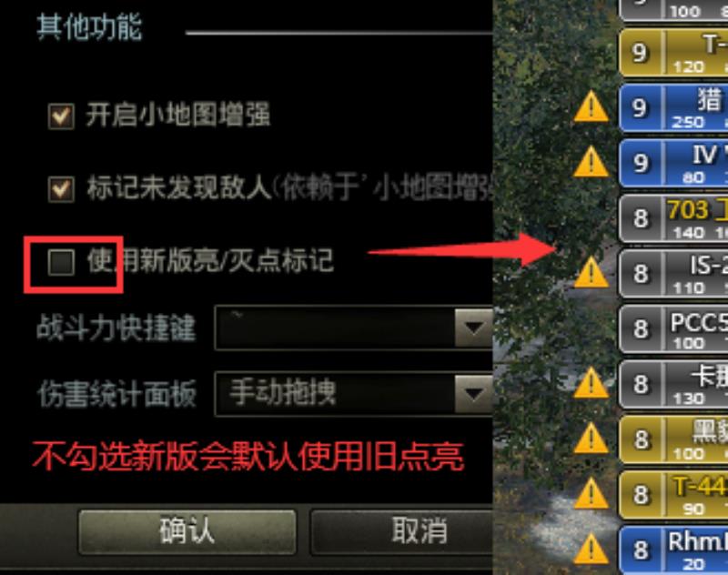Click the warning icon beside IS-2 entry
Screen dimensions: 728x575
[x=591, y=273]
